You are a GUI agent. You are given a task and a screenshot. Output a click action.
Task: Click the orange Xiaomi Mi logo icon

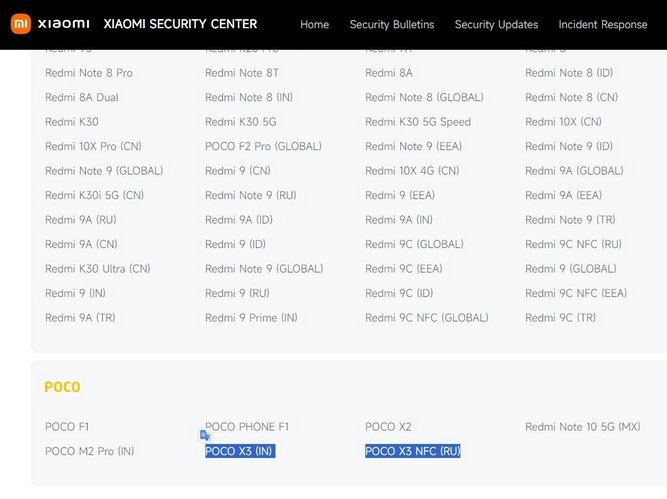point(20,23)
